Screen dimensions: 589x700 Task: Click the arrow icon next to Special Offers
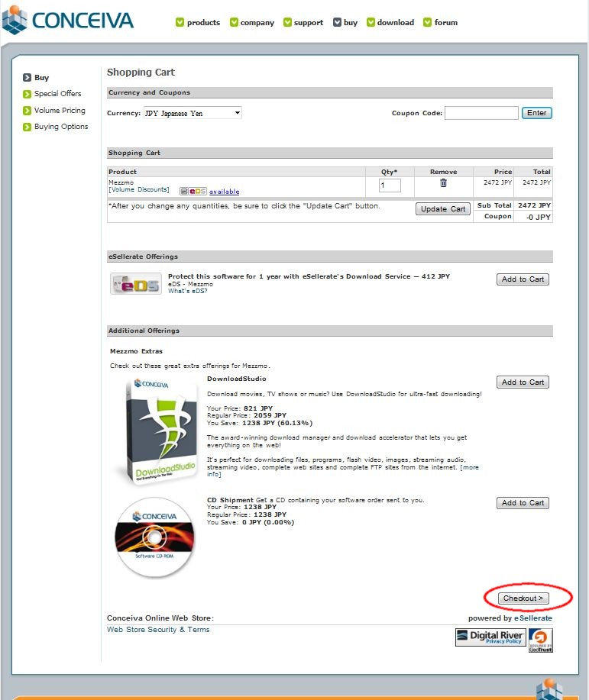click(x=27, y=94)
